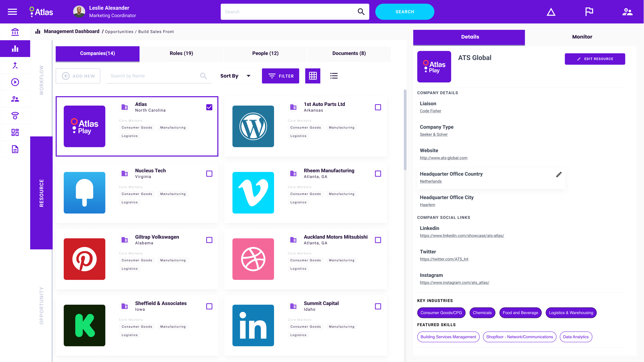Click the EDIT RESOURCE button
Viewport: 644px width, 362px height.
click(x=595, y=59)
